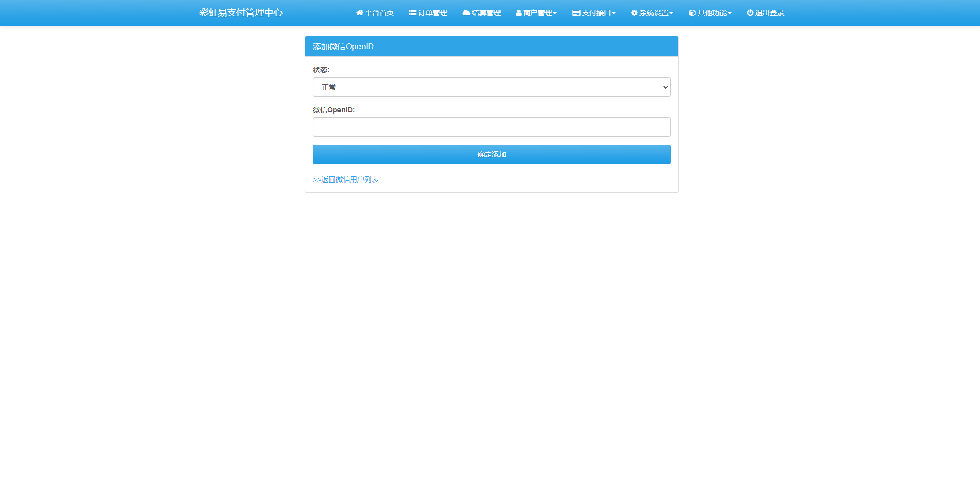This screenshot has height=479, width=980.
Task: Expand the 其他功能 dropdown menu
Action: point(710,13)
